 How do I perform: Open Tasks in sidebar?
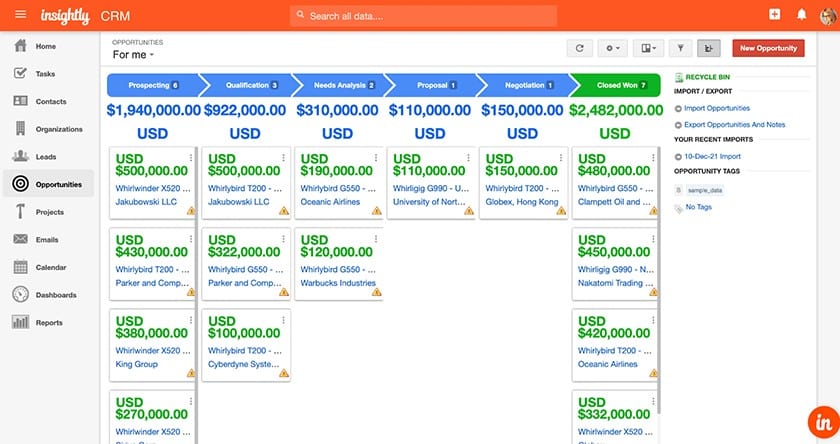[45, 74]
